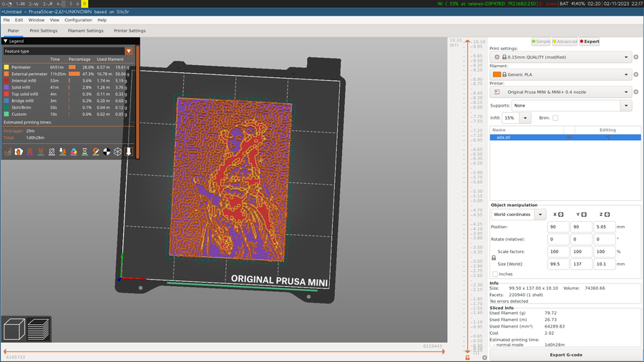Toggle Custom G-codes icon in legend
The width and height of the screenshot is (644, 362).
(96, 152)
